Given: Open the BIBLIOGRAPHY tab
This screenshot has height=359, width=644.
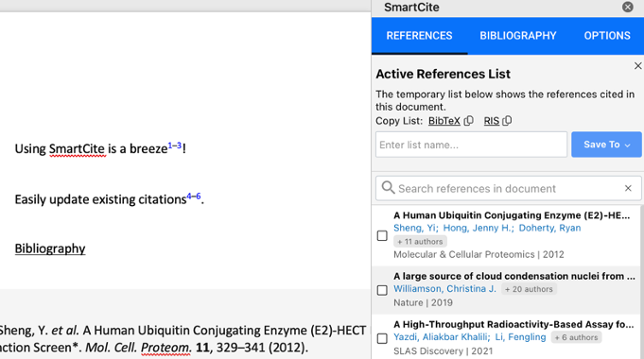Looking at the screenshot, I should pos(518,36).
